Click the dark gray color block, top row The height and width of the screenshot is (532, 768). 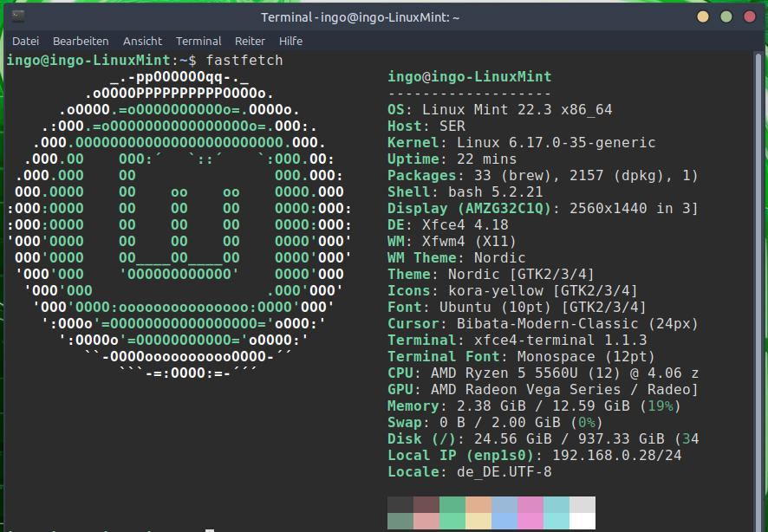400,504
